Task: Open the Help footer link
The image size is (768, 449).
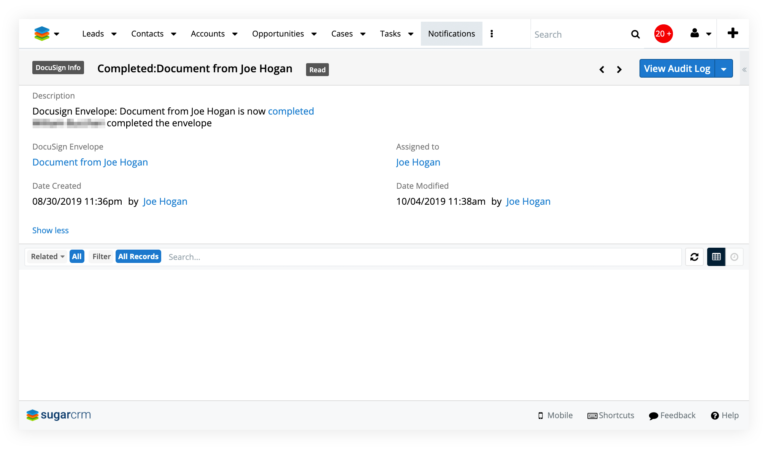Action: pyautogui.click(x=725, y=415)
